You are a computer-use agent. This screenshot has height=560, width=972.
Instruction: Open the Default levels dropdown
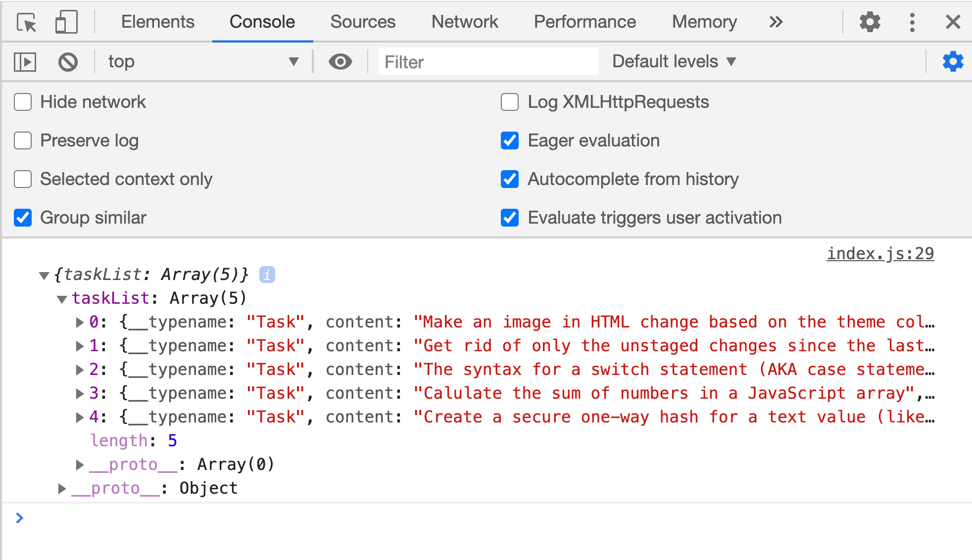(x=674, y=61)
